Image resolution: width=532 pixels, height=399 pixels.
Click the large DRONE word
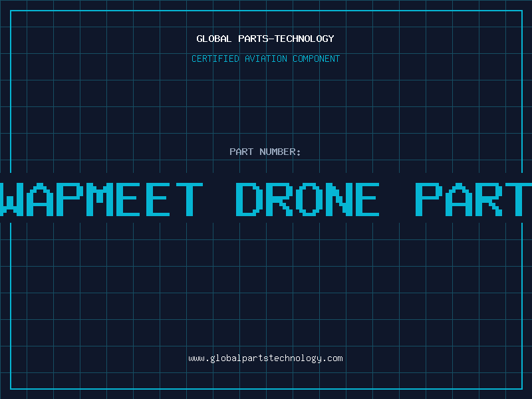[x=307, y=199]
